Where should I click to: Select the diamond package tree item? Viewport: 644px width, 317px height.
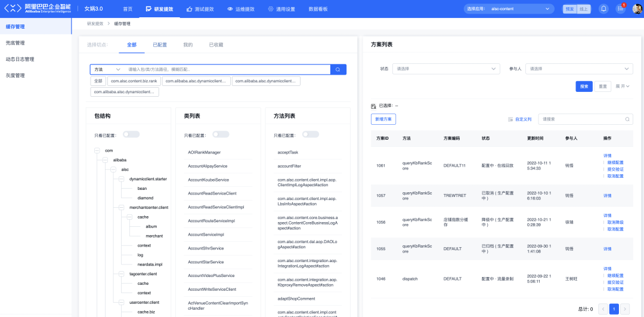coord(145,198)
